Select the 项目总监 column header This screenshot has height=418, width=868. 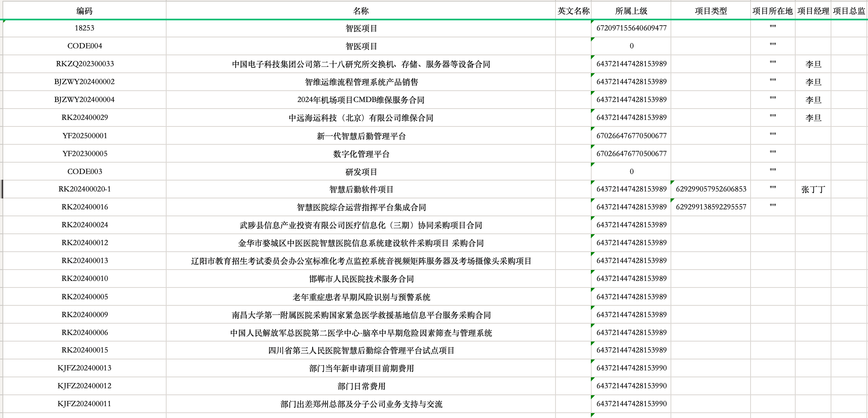(849, 11)
